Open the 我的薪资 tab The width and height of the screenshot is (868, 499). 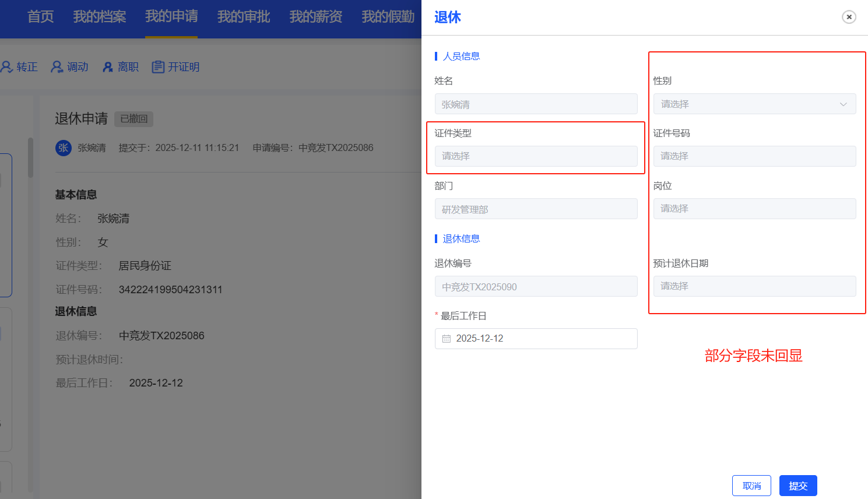coord(316,17)
